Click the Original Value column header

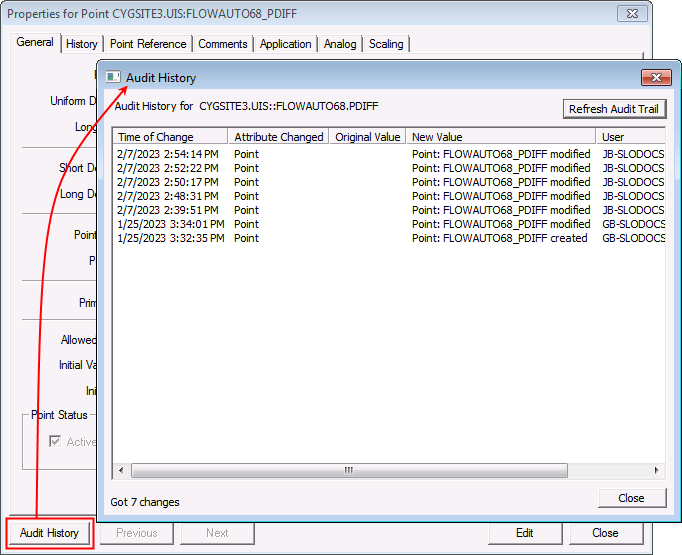(368, 137)
